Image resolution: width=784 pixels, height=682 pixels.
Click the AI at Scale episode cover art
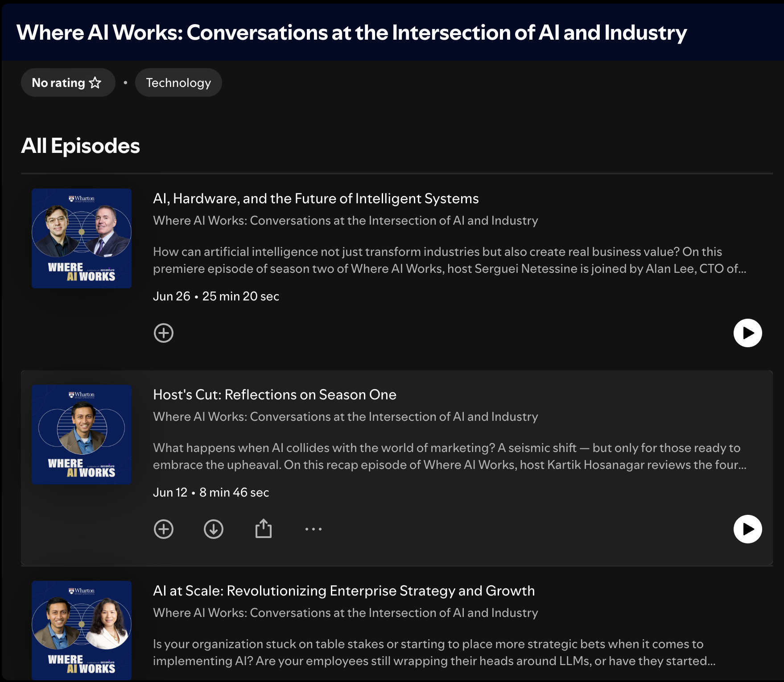82,630
